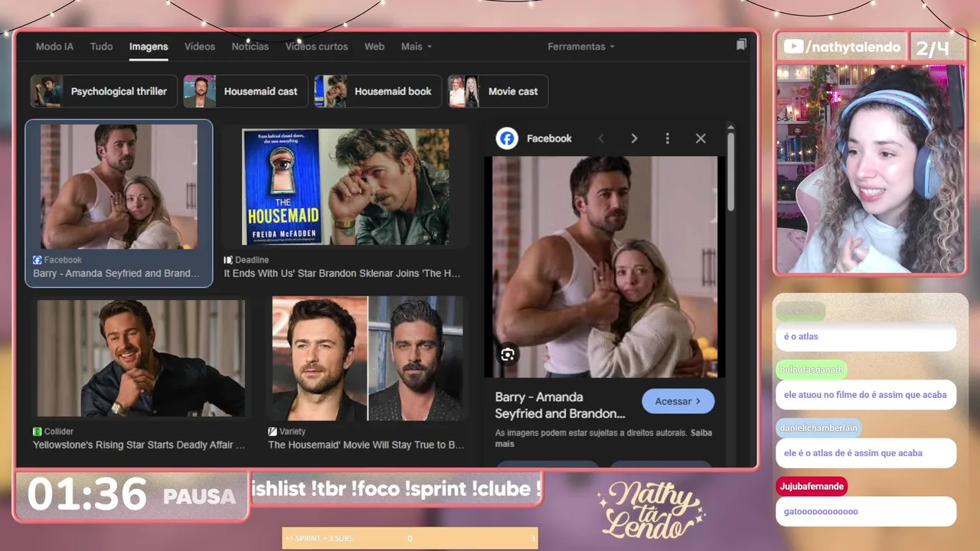Open the Saiba mais copyright link

(x=603, y=438)
